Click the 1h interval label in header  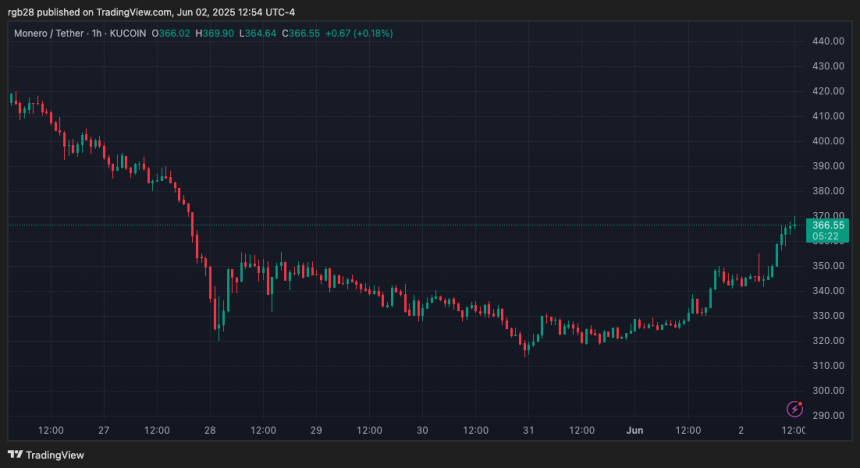pyautogui.click(x=97, y=33)
